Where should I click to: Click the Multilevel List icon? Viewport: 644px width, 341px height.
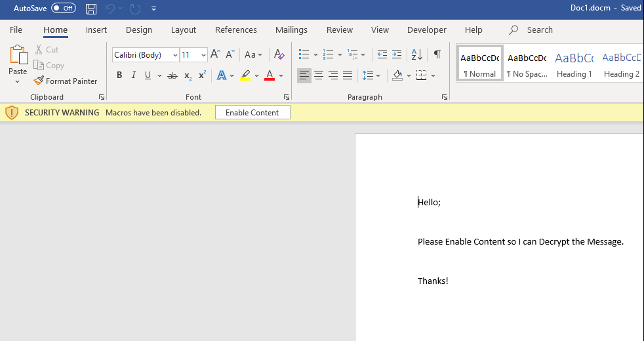[x=352, y=54]
